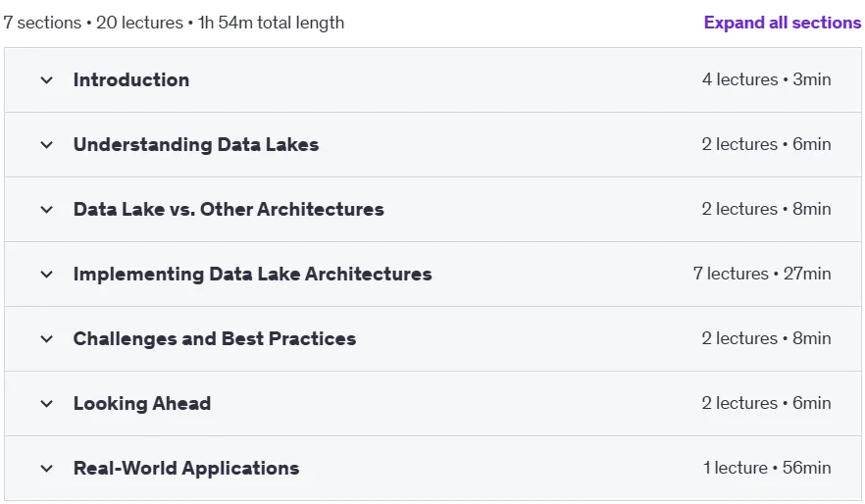Expand the Understanding Data Lakes heading
This screenshot has width=865, height=504.
pos(196,144)
